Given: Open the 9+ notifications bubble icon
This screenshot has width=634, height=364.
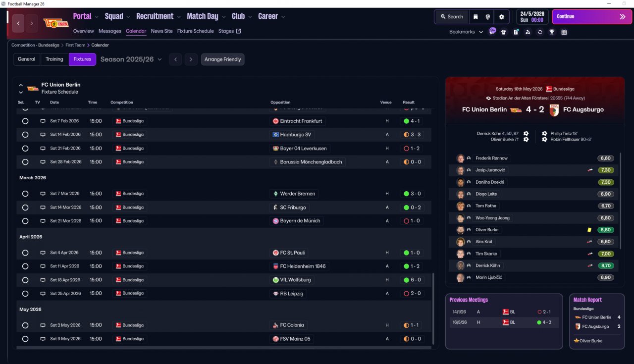Looking at the screenshot, I should (x=492, y=31).
